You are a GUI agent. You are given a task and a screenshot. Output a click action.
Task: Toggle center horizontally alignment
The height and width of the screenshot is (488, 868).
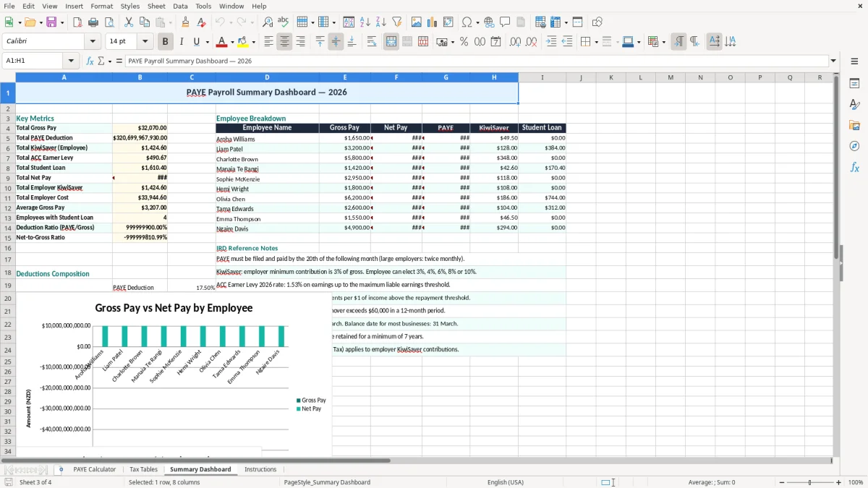[x=284, y=42]
